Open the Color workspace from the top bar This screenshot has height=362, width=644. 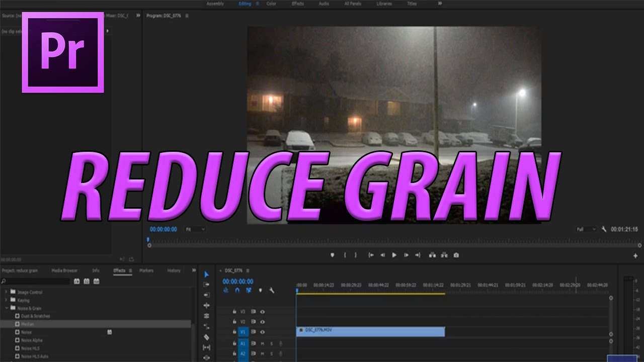click(272, 4)
